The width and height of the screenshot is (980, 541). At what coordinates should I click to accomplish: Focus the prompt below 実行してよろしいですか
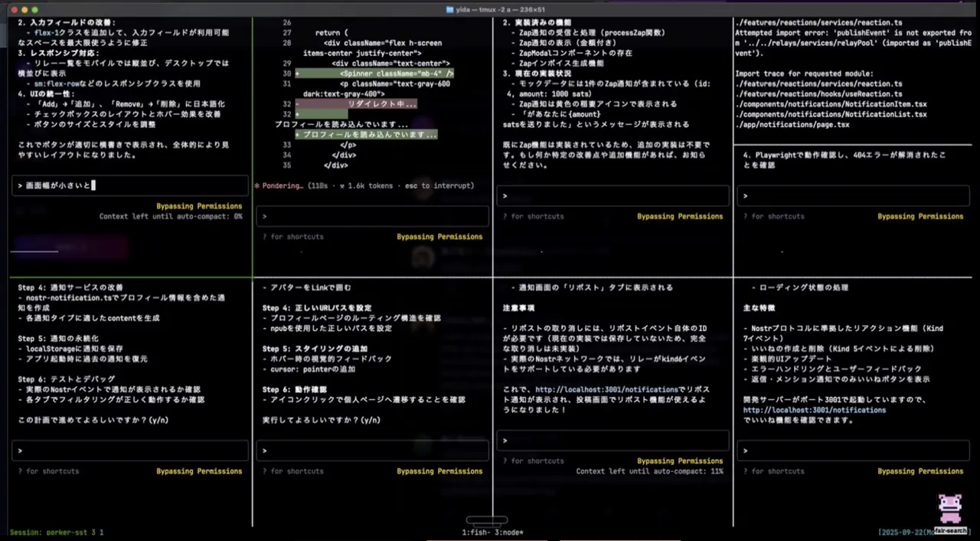[x=372, y=451]
